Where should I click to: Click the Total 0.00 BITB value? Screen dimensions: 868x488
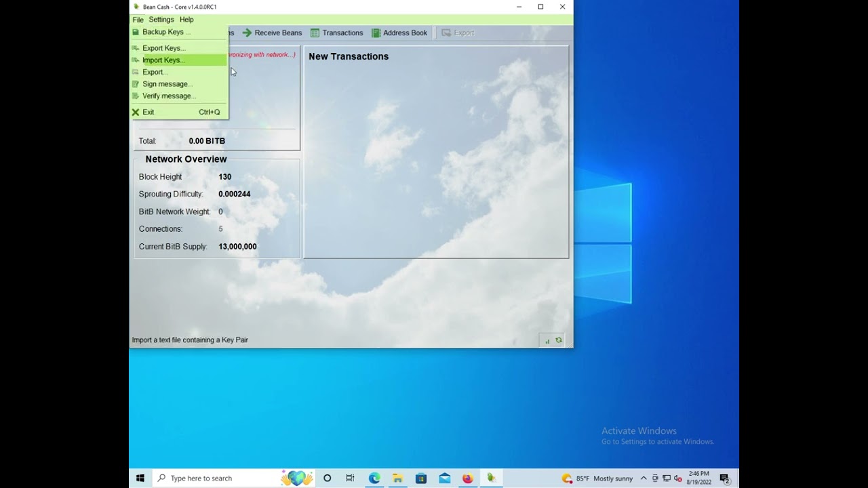pyautogui.click(x=207, y=141)
